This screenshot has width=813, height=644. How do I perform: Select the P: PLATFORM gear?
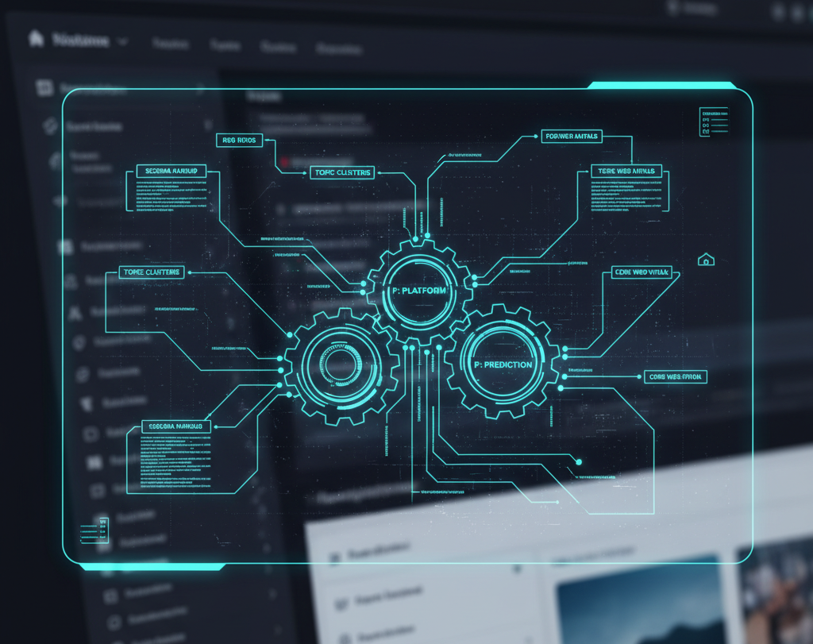418,291
